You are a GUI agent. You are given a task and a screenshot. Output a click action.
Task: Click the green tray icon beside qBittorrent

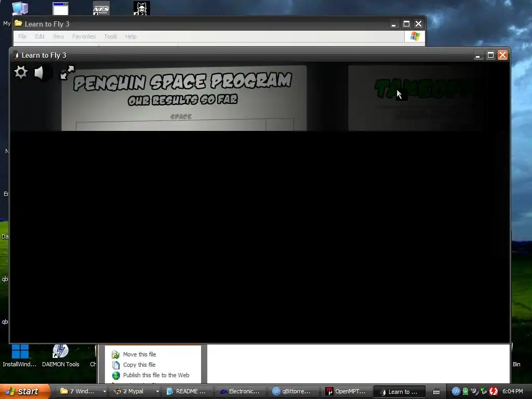coord(465,391)
